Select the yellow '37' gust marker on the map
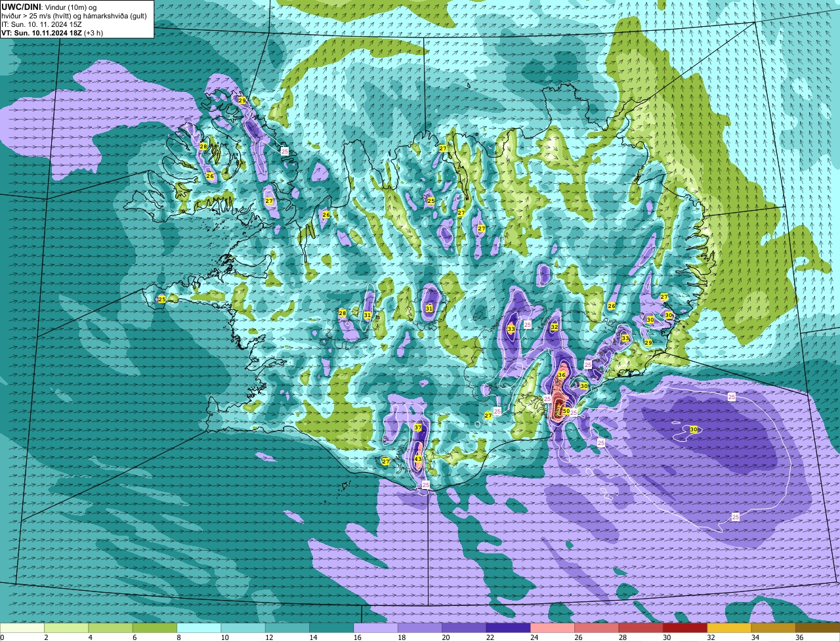Viewport: 840px width, 642px height. click(x=418, y=428)
